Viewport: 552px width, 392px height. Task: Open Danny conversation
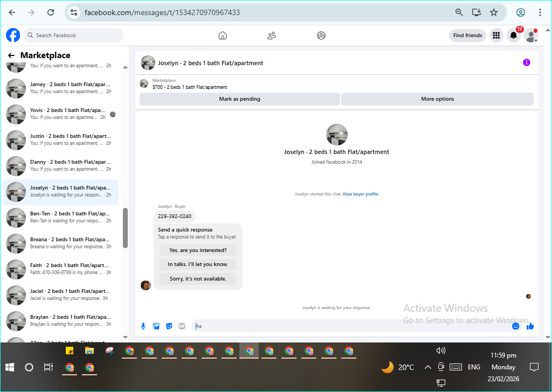pos(61,166)
